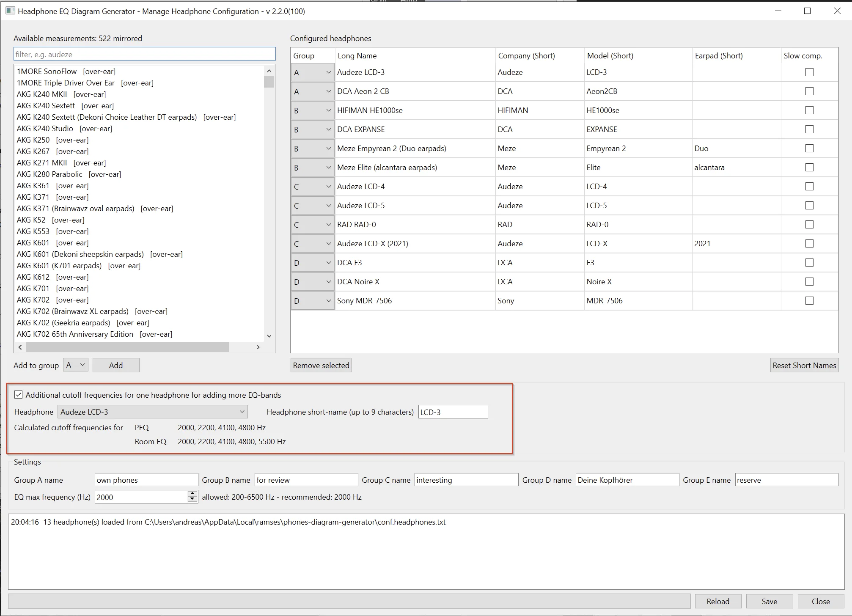Click the Earpad (Short) column header
The width and height of the screenshot is (852, 616).
coord(737,55)
